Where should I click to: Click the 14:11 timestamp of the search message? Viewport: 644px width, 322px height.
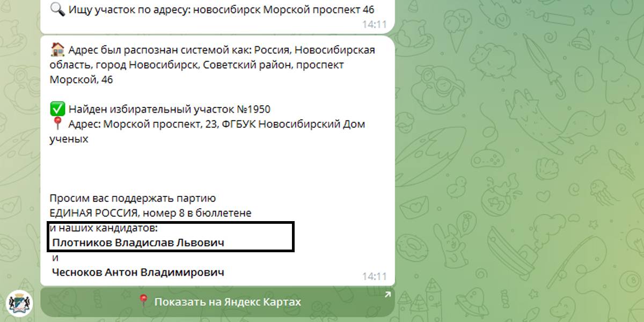tap(374, 24)
